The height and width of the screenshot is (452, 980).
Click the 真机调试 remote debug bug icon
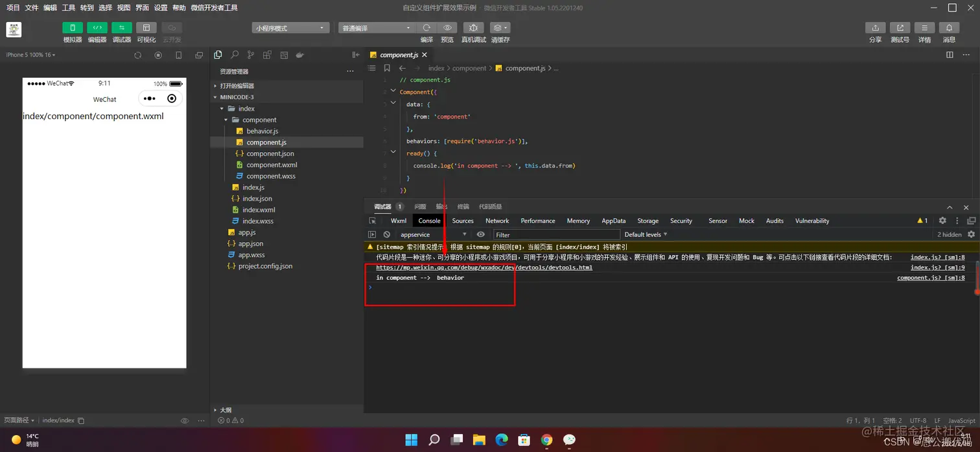tap(473, 28)
